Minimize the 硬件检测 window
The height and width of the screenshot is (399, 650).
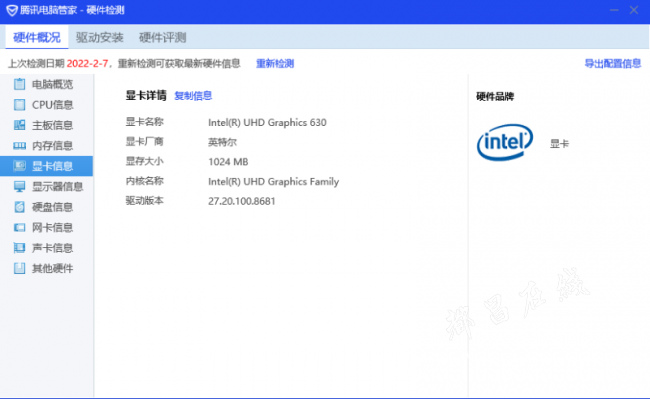(x=614, y=10)
